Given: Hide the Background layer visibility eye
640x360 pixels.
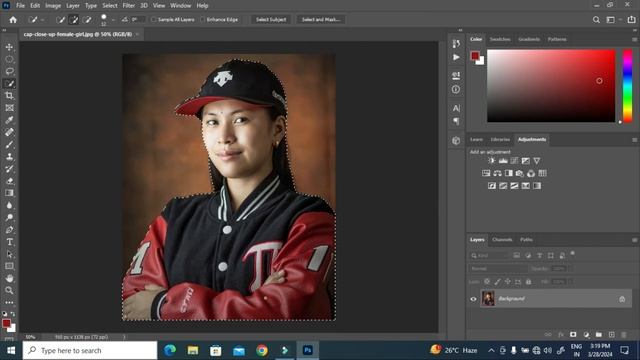Looking at the screenshot, I should pos(473,299).
